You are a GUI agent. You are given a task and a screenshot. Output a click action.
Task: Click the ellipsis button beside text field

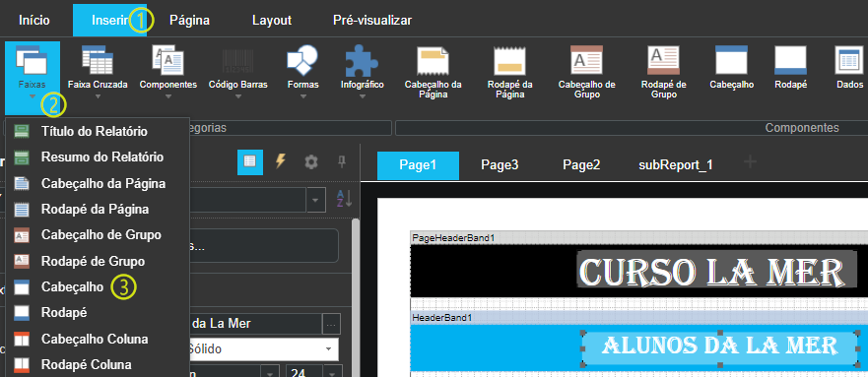(331, 324)
